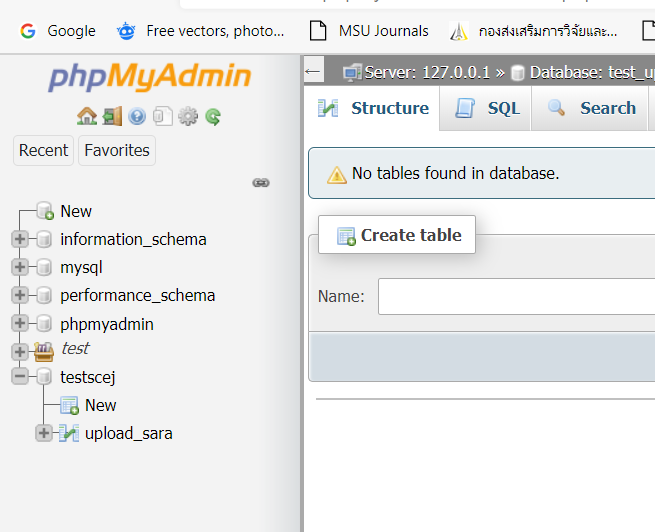Open navigation panel settings gear icon
This screenshot has width=655, height=532.
pos(188,116)
